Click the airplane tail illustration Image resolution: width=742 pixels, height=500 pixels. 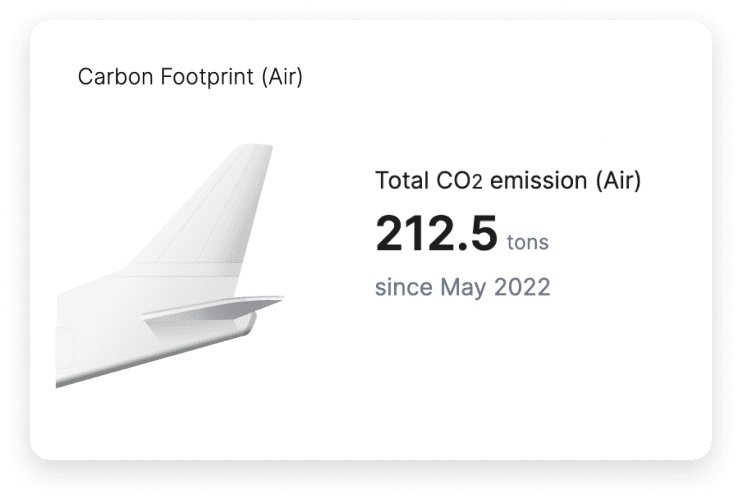click(170, 280)
